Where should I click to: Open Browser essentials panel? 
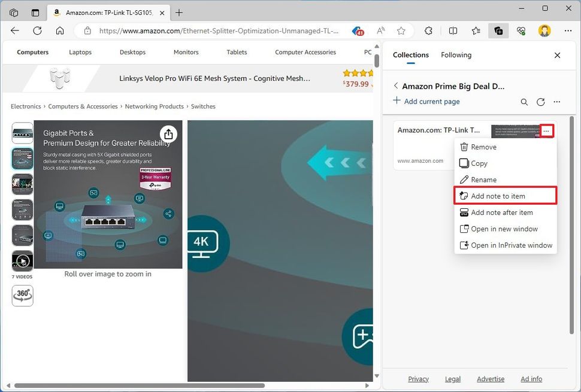click(x=521, y=31)
